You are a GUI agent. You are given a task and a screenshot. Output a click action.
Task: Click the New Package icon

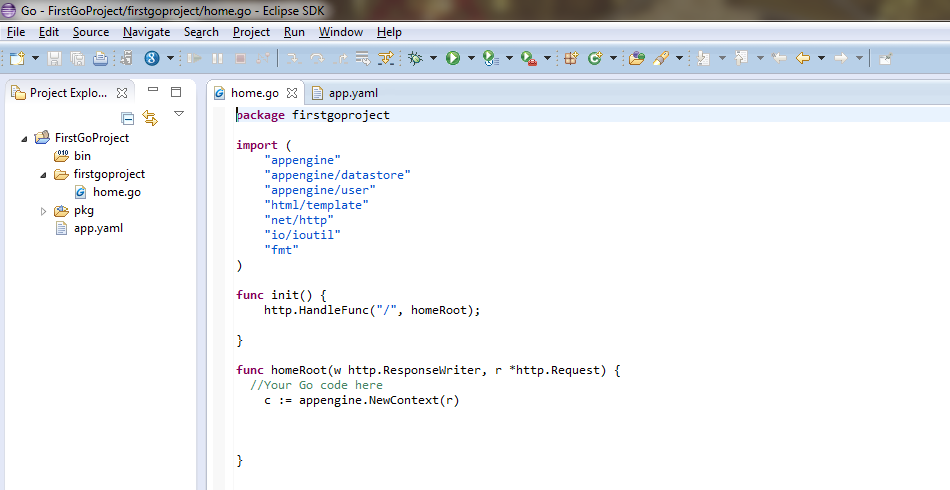pyautogui.click(x=571, y=58)
